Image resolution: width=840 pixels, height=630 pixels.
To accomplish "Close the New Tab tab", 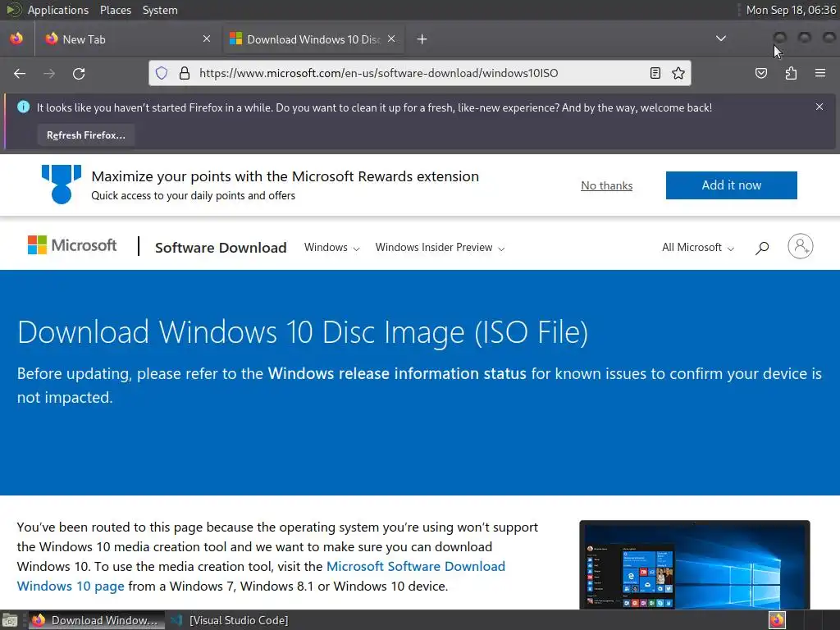I will pyautogui.click(x=207, y=39).
